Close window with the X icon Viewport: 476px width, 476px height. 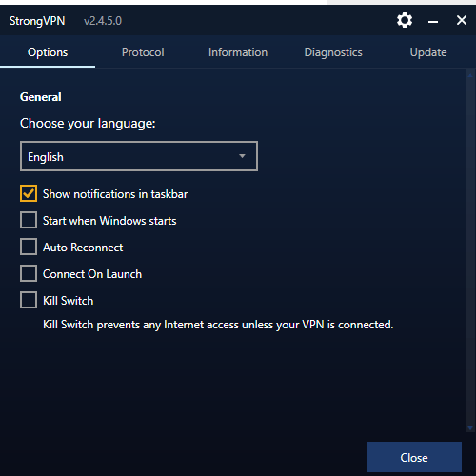click(462, 20)
